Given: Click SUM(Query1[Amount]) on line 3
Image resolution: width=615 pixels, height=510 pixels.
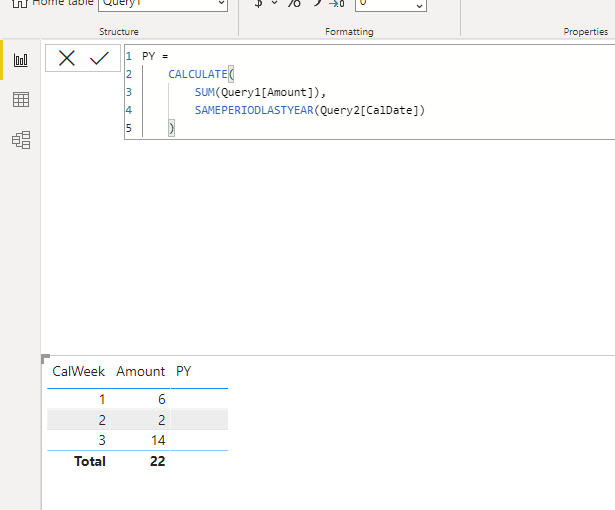Looking at the screenshot, I should (257, 92).
